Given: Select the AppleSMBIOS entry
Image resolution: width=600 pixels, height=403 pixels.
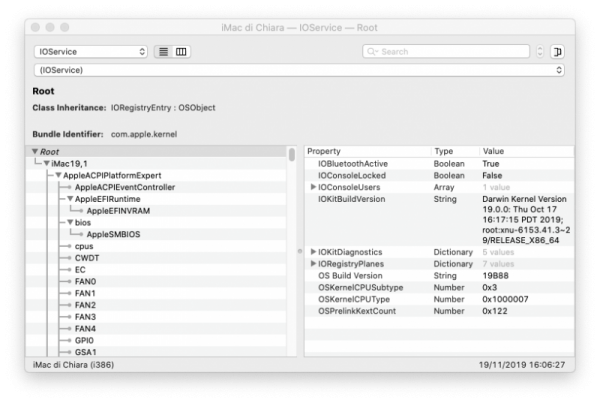Looking at the screenshot, I should (x=113, y=234).
